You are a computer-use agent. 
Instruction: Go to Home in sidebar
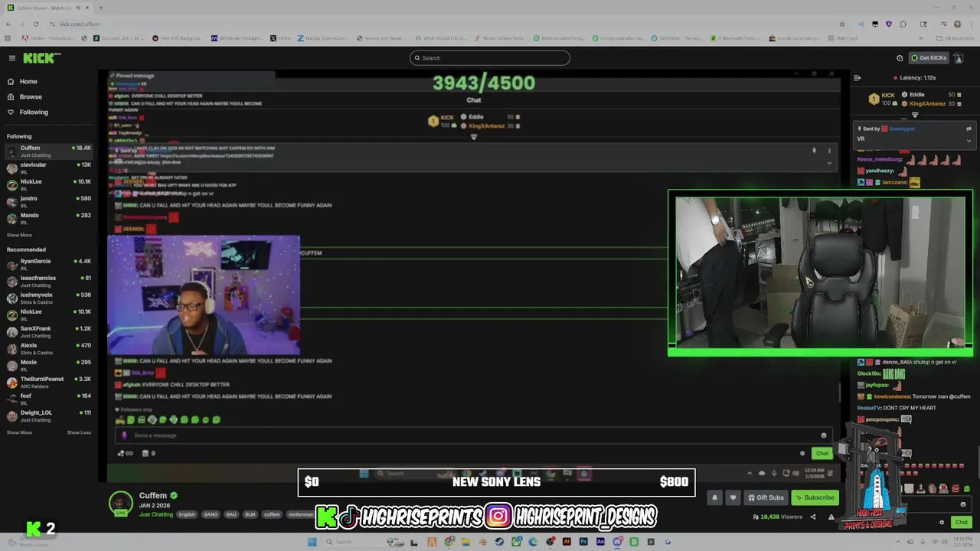pos(22,81)
